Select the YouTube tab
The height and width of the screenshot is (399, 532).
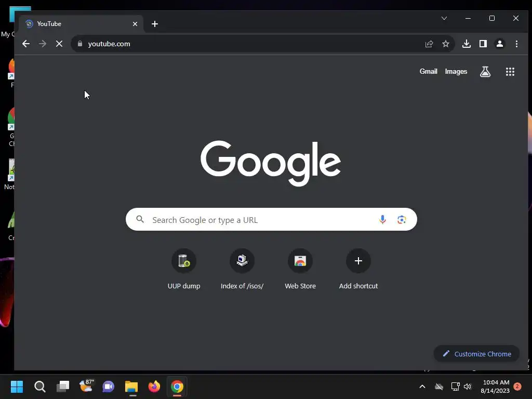(x=82, y=24)
